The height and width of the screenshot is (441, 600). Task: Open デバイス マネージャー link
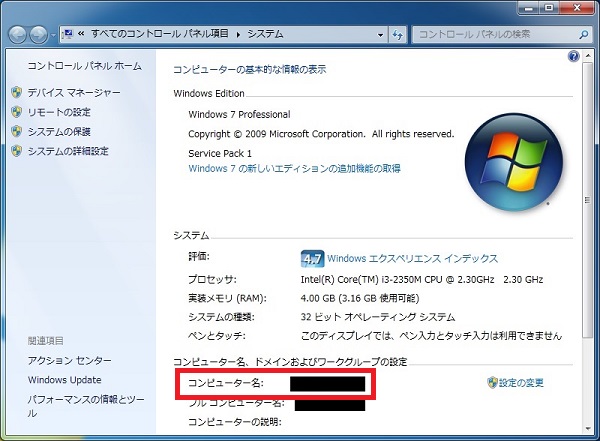pyautogui.click(x=74, y=92)
